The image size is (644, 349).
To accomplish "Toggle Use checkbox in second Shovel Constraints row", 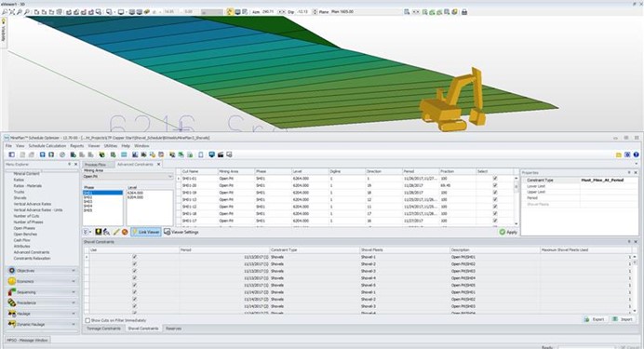I will [x=134, y=264].
